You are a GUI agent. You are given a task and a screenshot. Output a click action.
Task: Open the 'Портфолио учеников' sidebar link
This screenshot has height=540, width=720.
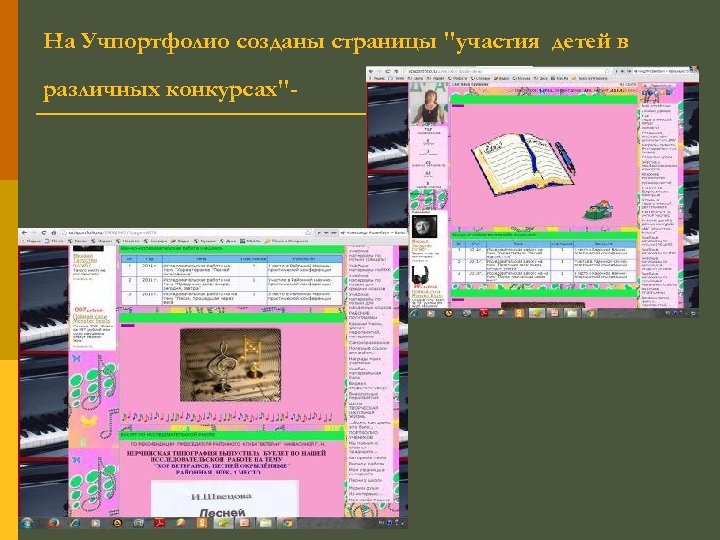click(x=363, y=435)
